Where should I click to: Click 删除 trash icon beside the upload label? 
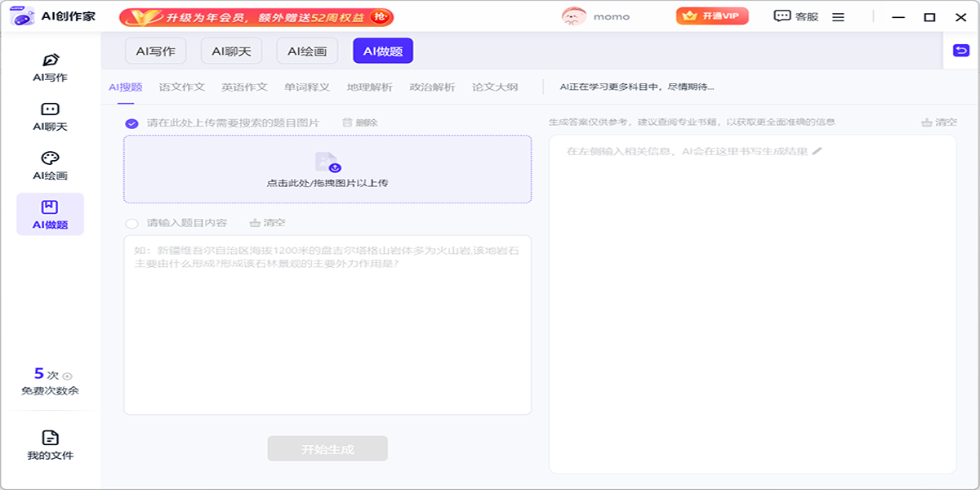(x=360, y=122)
